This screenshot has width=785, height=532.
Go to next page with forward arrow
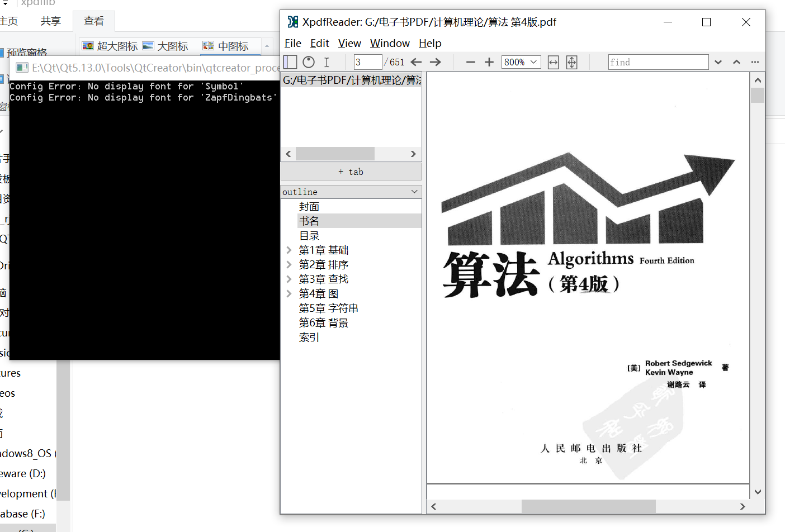click(x=436, y=62)
